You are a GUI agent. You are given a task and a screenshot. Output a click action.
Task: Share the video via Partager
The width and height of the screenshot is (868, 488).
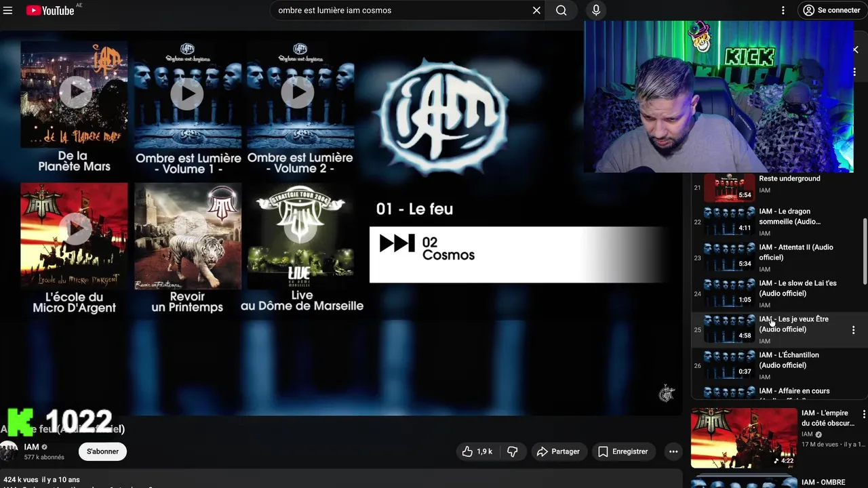[558, 451]
